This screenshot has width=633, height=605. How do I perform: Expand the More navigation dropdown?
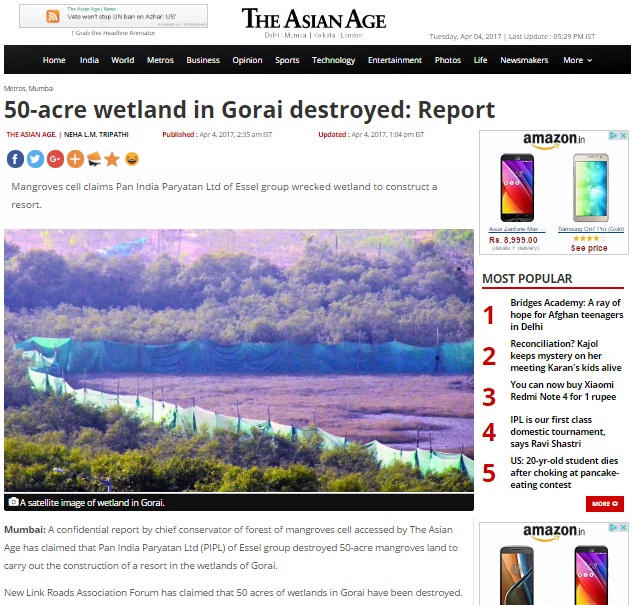click(577, 60)
